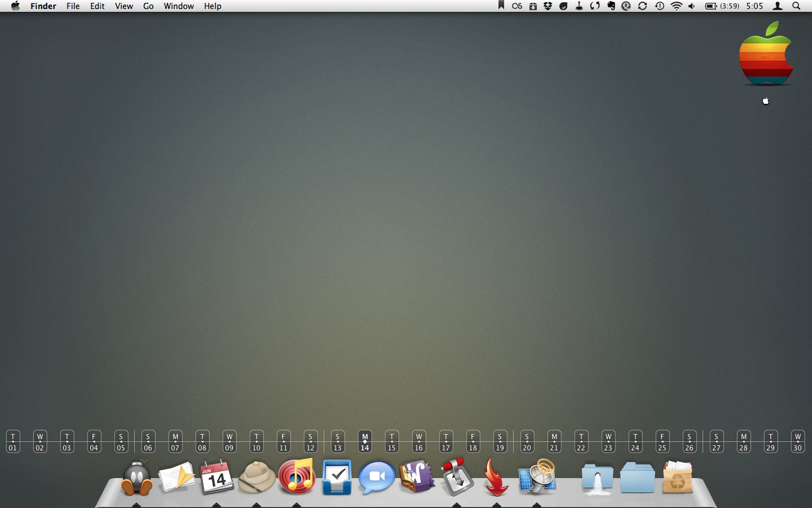
Task: Open the Dropbox menu bar icon
Action: coord(548,6)
